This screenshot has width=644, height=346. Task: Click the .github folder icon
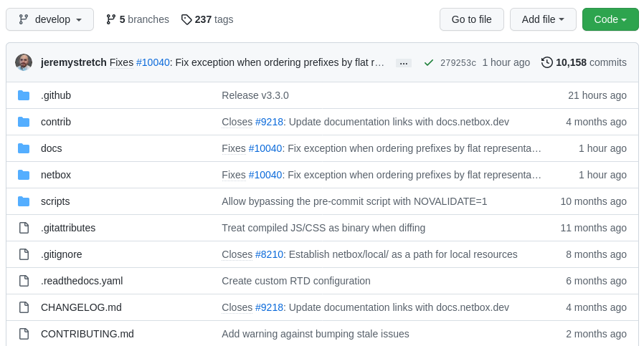(x=24, y=95)
